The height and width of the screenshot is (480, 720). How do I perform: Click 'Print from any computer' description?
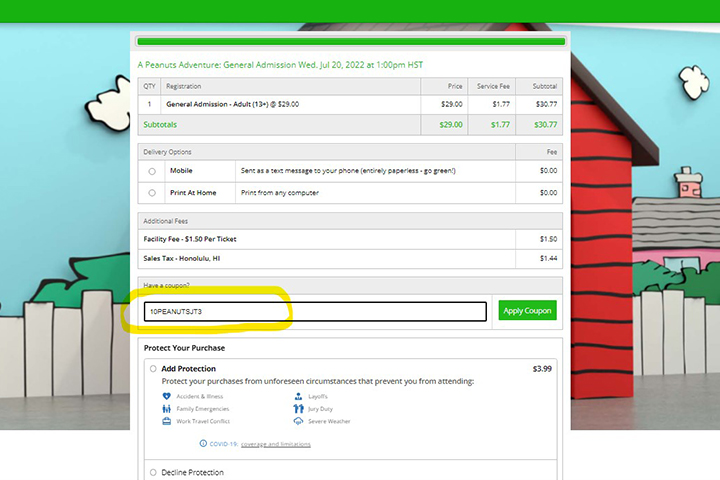click(280, 193)
